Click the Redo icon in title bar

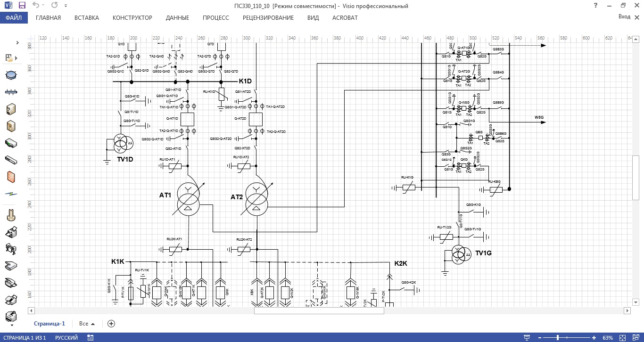pos(54,6)
